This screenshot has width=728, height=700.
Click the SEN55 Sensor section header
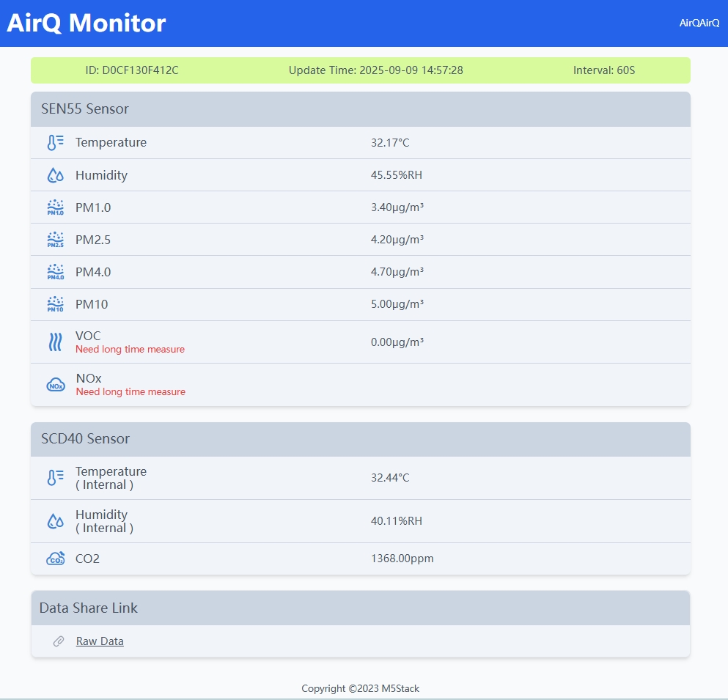360,109
